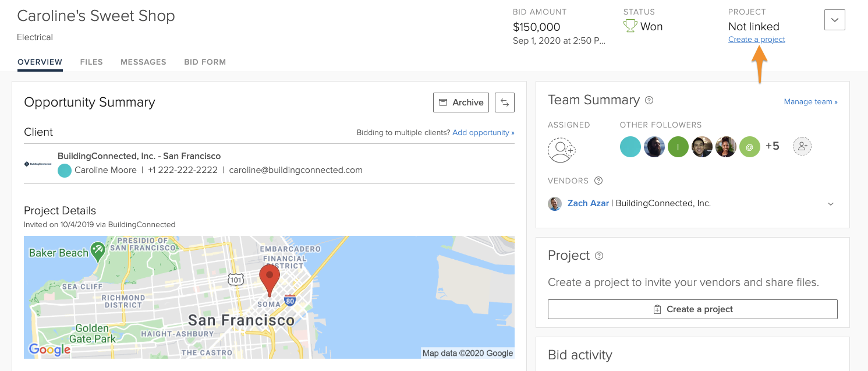This screenshot has width=868, height=371.
Task: Click the add follower icon
Action: (802, 146)
